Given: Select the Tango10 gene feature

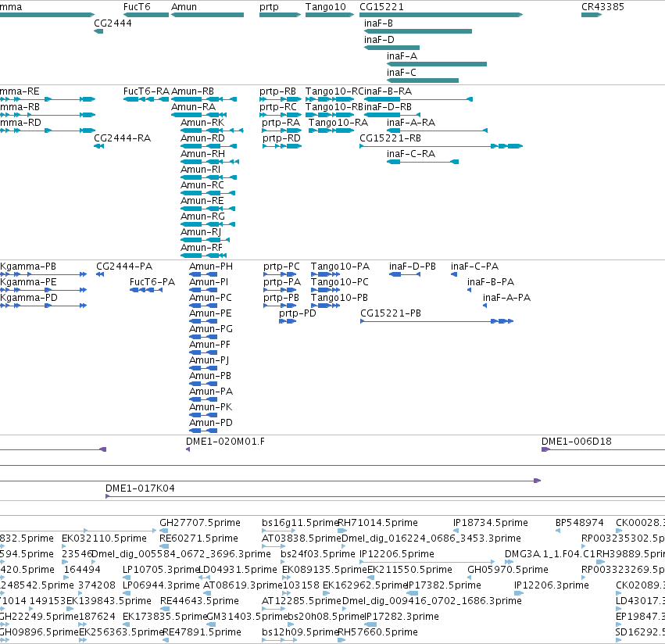Looking at the screenshot, I should pyautogui.click(x=330, y=15).
